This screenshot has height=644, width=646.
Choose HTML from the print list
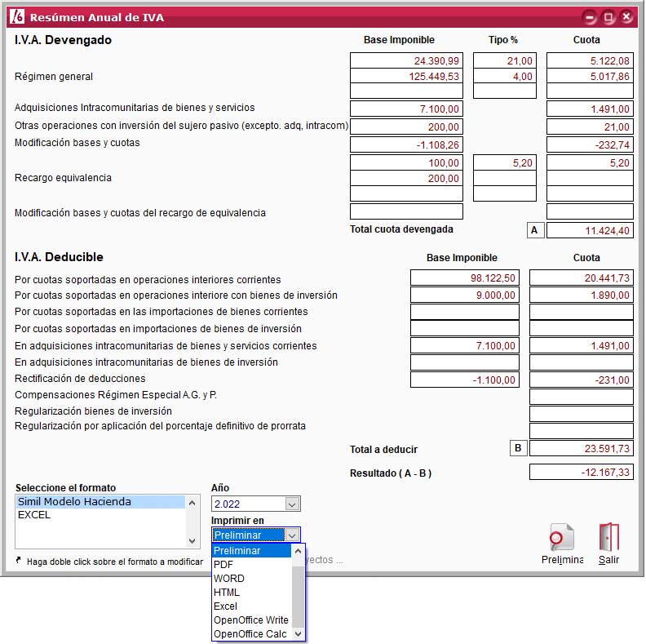coord(251,592)
